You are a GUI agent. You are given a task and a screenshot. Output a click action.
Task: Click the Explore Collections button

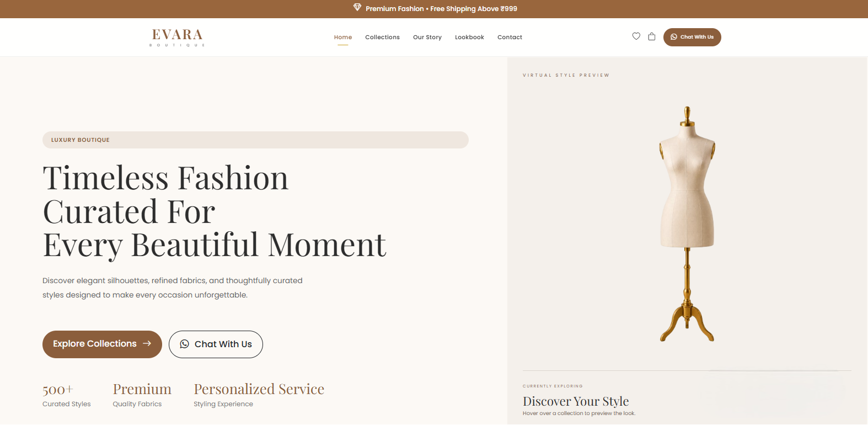(102, 344)
